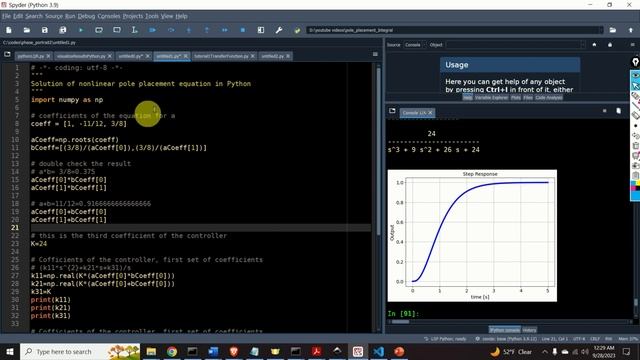Select the Variable Explorer pane tab
Screen dimensions: 640x360
point(491,98)
